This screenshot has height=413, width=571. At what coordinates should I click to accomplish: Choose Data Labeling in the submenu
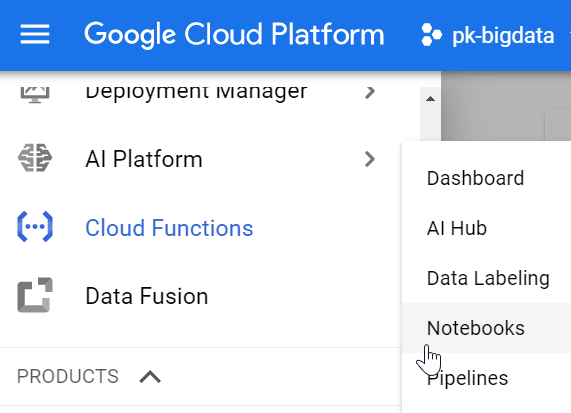pos(487,278)
